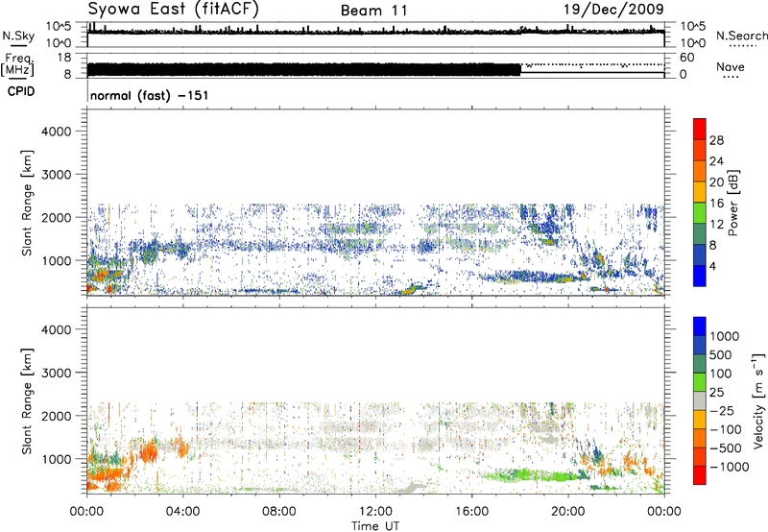The image size is (768, 532).
Task: Click the "-25" velocity colorbar label
Action: point(720,411)
